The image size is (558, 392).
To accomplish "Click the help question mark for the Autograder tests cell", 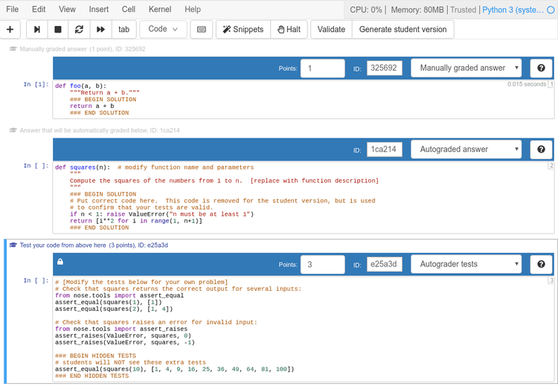I will click(x=540, y=264).
